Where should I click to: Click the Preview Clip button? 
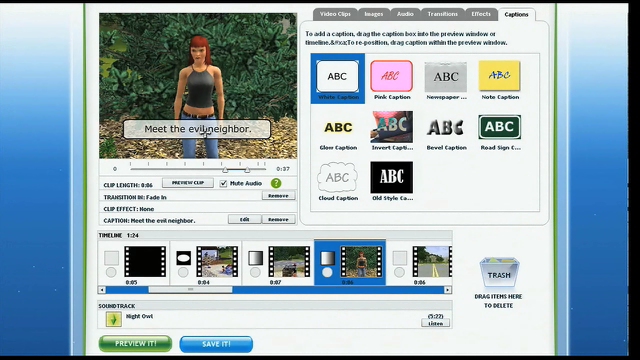[x=188, y=183]
